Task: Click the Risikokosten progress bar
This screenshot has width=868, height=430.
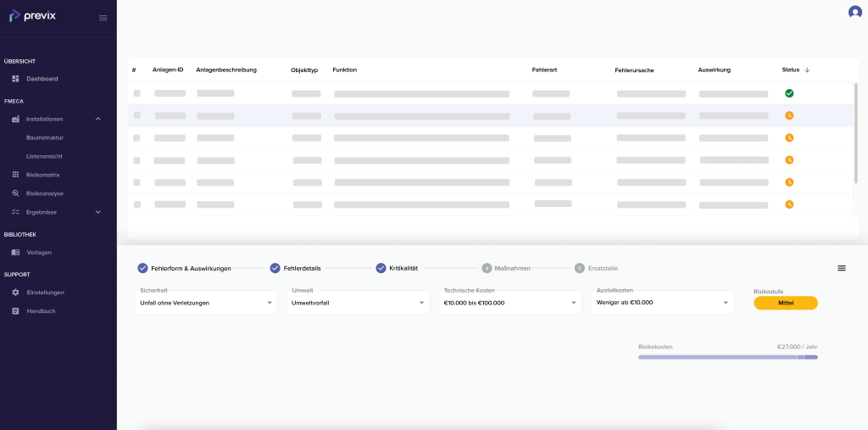Action: point(728,357)
